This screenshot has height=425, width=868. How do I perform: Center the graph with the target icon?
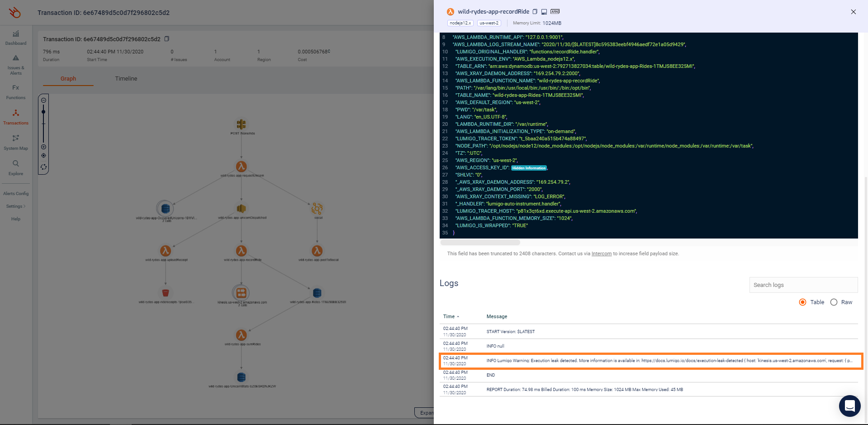(43, 156)
